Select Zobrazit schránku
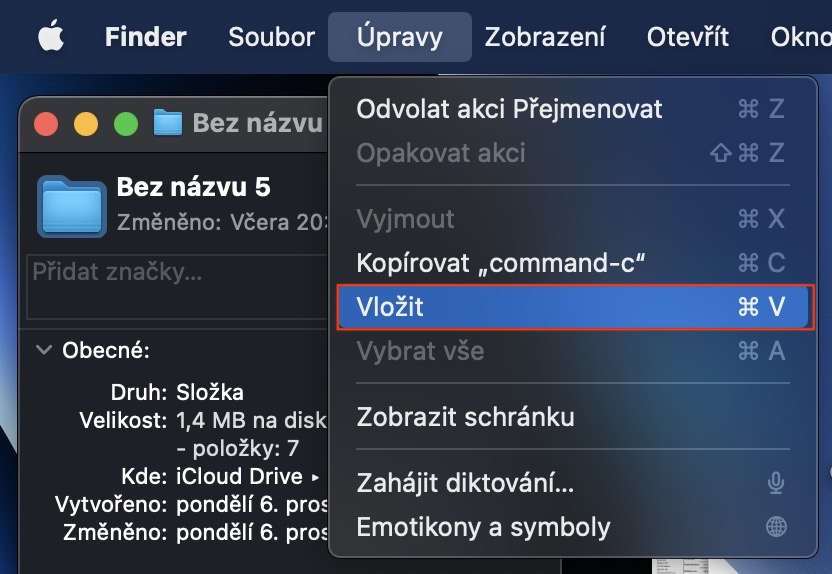The height and width of the screenshot is (574, 832). point(465,417)
